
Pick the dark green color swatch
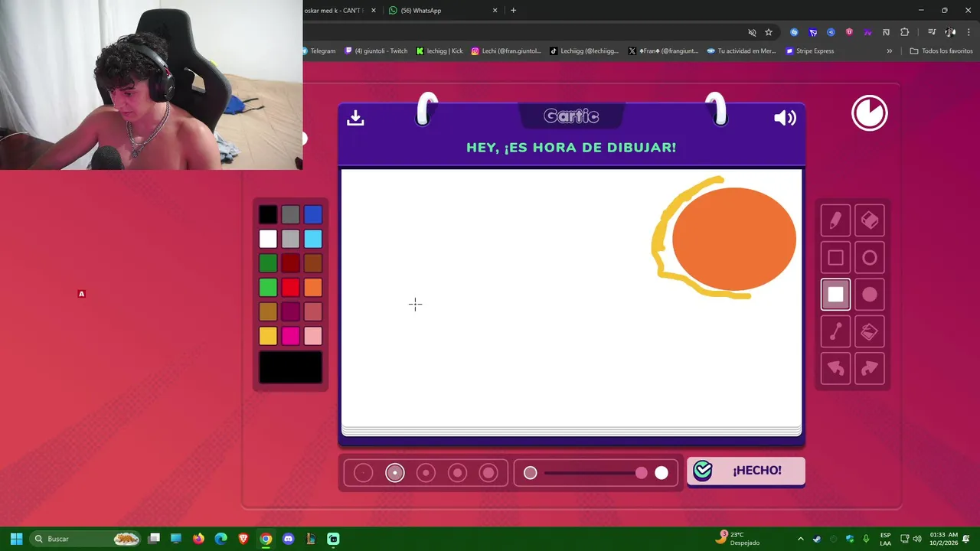pos(268,263)
